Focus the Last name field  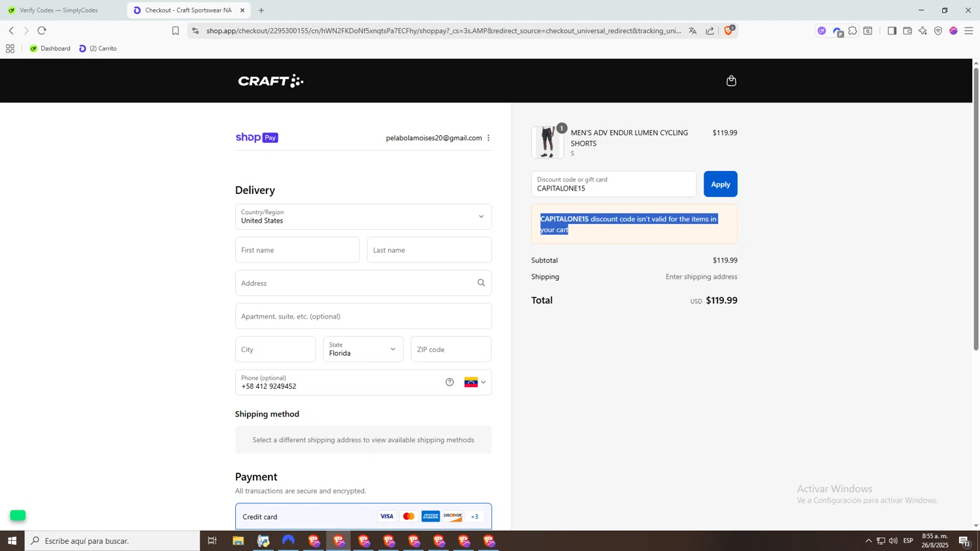429,250
